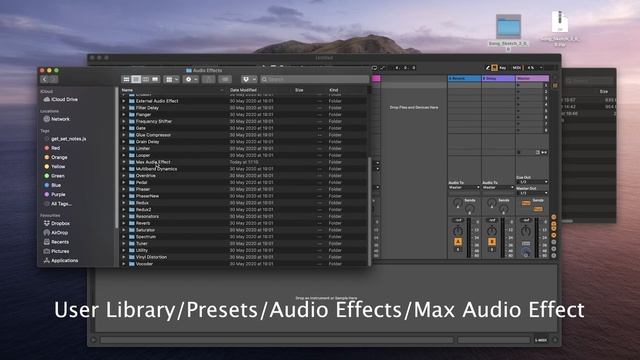The image size is (640, 360).
Task: Open AirDrop in the sidebar
Action: coord(56,233)
